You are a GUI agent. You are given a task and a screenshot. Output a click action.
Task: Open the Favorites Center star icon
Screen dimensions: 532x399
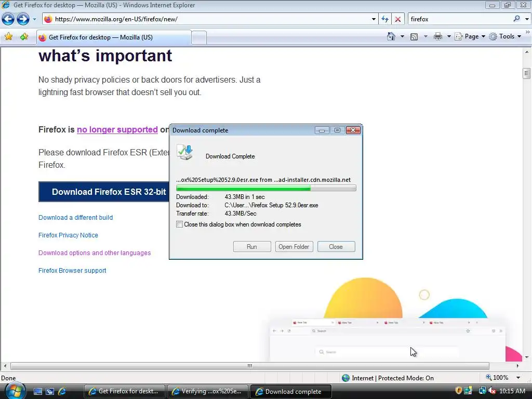click(8, 37)
